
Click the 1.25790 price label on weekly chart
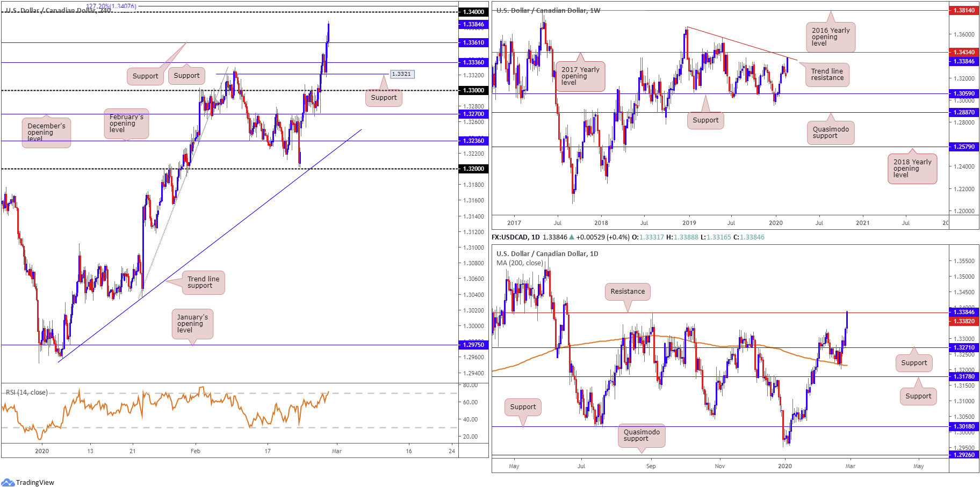point(964,147)
